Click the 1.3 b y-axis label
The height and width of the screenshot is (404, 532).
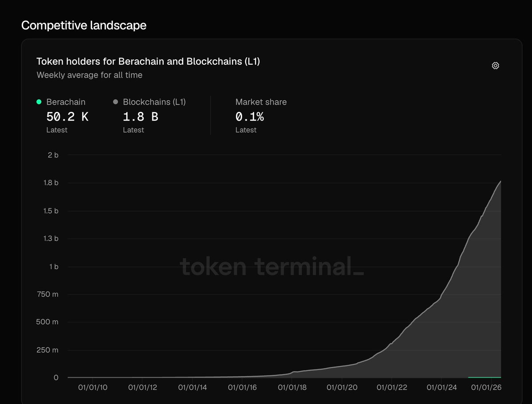51,239
